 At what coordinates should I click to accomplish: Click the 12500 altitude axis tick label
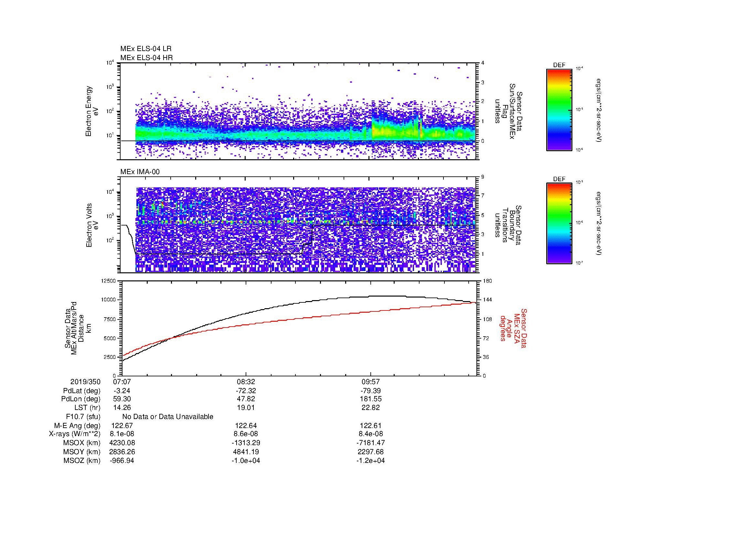tap(108, 281)
